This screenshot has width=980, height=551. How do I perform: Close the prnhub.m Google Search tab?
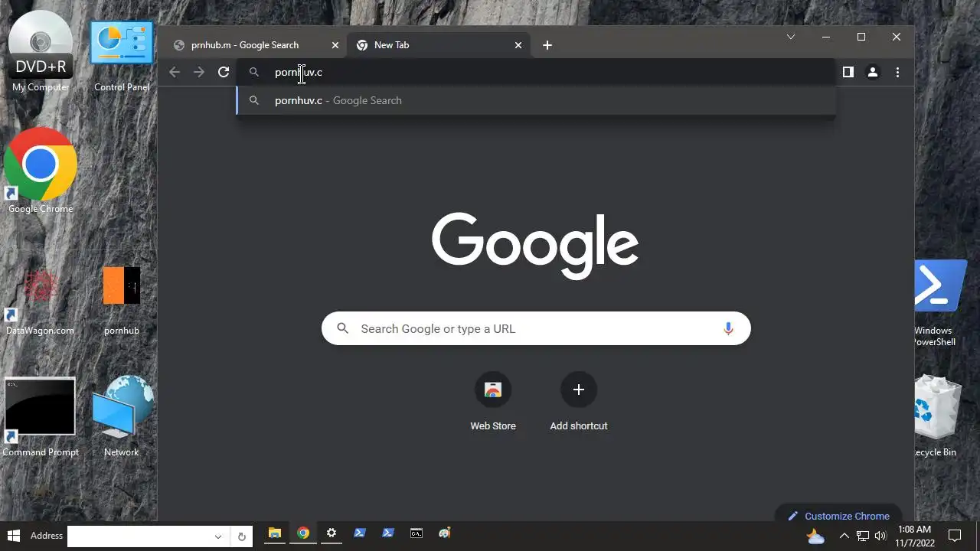pyautogui.click(x=335, y=45)
